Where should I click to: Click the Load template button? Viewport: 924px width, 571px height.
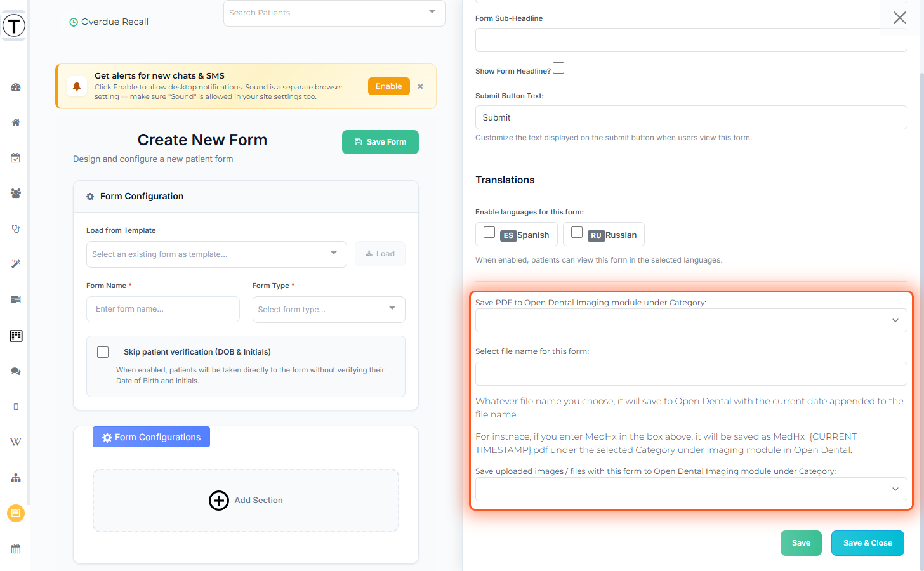coord(380,254)
